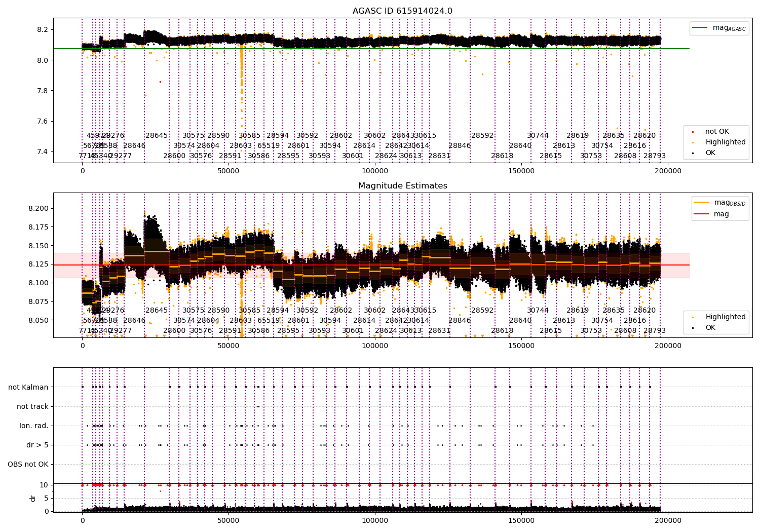760x532 pixels.
Task: Click y-axis tick 8.200 in Magnitude Estimates
Action: [x=39, y=208]
